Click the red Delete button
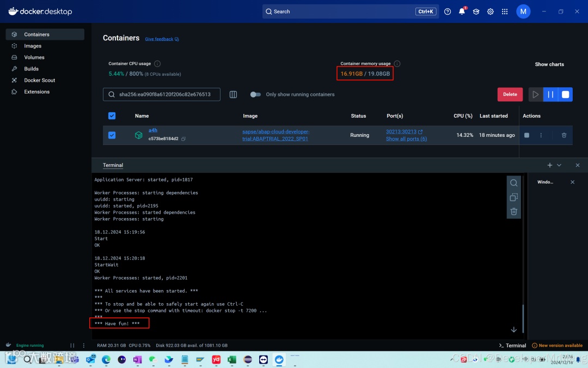This screenshot has width=588, height=368. point(510,94)
